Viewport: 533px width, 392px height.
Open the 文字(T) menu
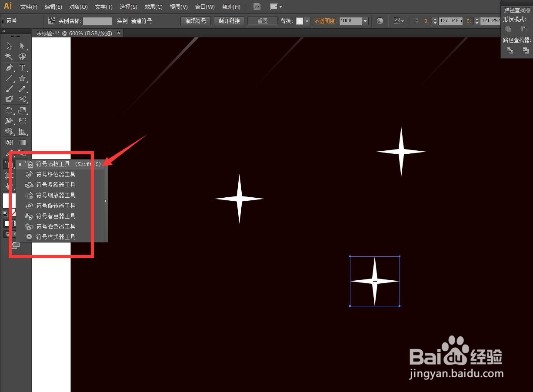click(x=104, y=7)
